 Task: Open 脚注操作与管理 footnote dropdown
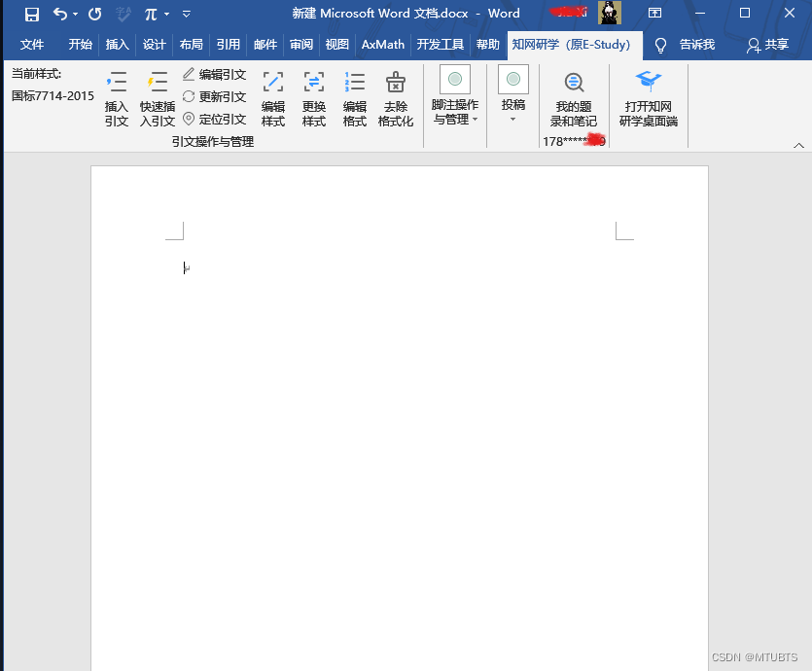click(455, 96)
